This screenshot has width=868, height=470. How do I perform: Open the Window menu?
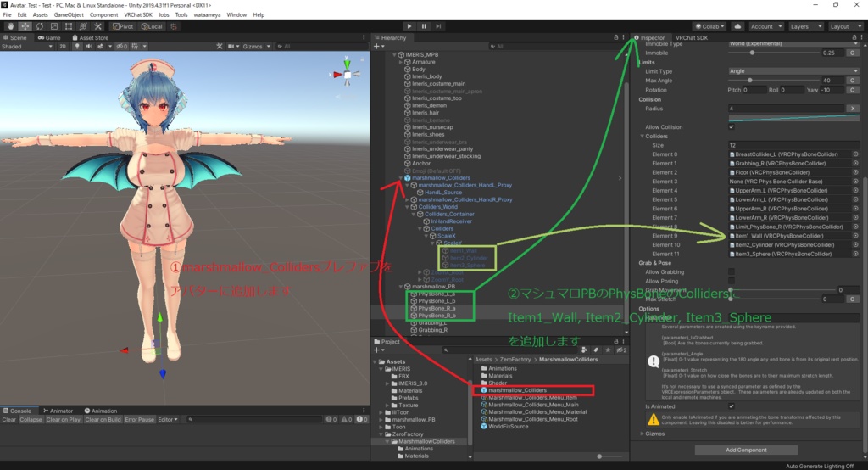tap(236, 15)
